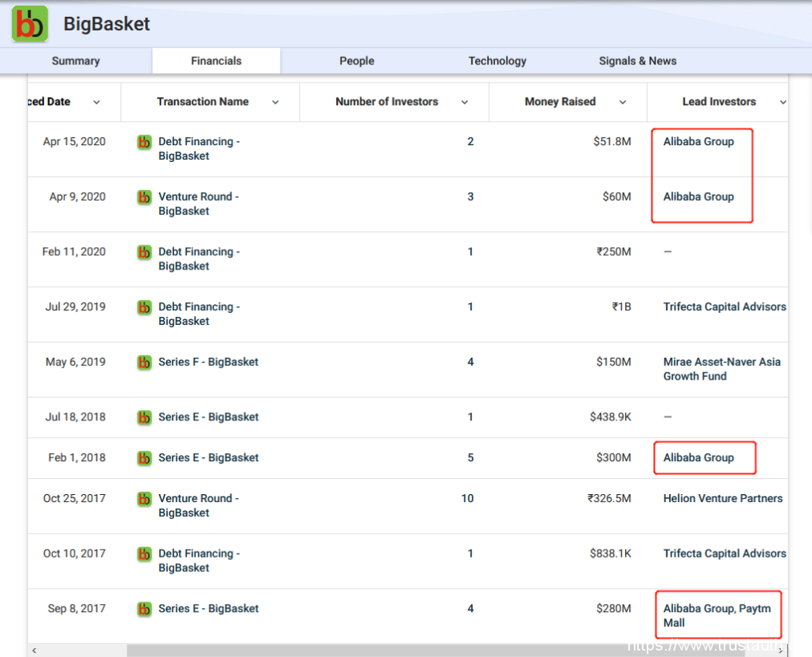Click BigBasket icon in Oct 10, 2017 row
The height and width of the screenshot is (657, 812).
point(144,554)
